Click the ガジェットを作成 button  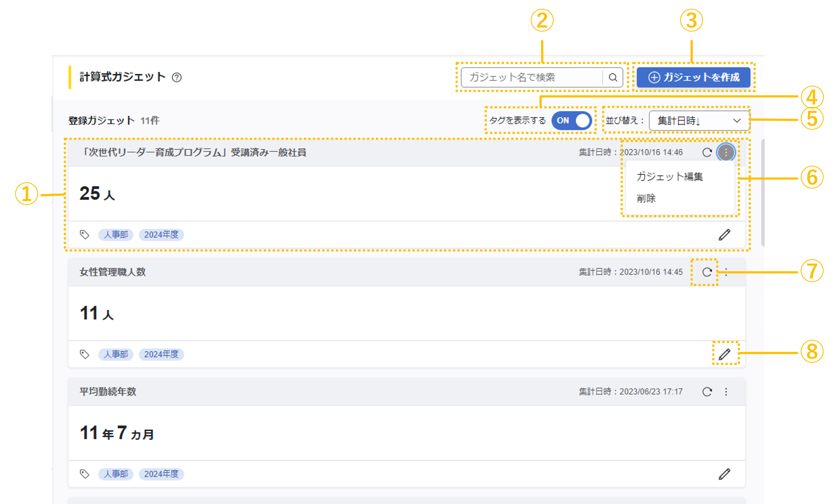point(693,77)
